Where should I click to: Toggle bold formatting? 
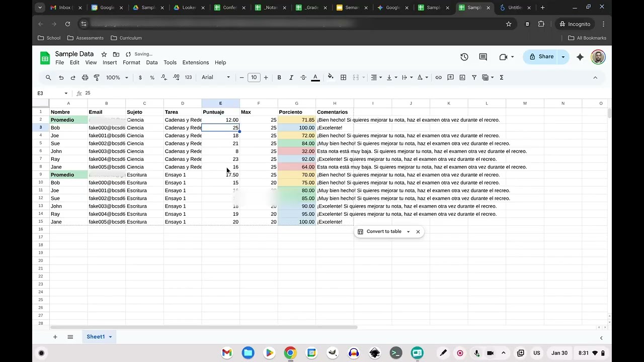click(279, 77)
